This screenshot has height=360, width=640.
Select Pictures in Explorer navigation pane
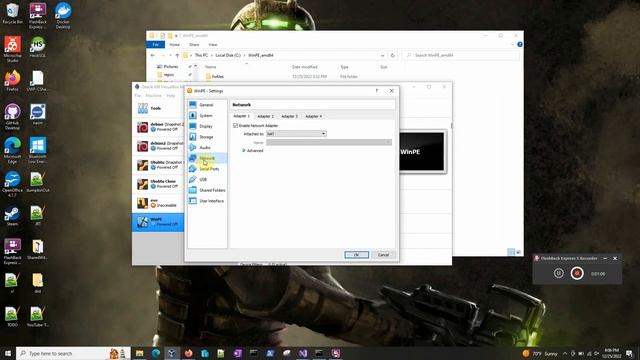pos(171,67)
